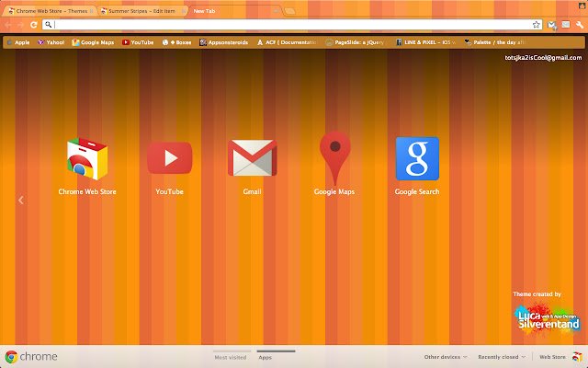Close the Summer Stripes – Edit Item tab
Viewport: 588px width, 368px height.
coord(183,11)
